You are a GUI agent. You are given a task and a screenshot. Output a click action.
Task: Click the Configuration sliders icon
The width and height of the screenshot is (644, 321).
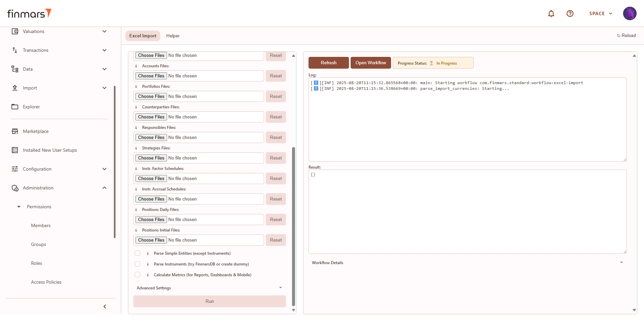click(15, 169)
